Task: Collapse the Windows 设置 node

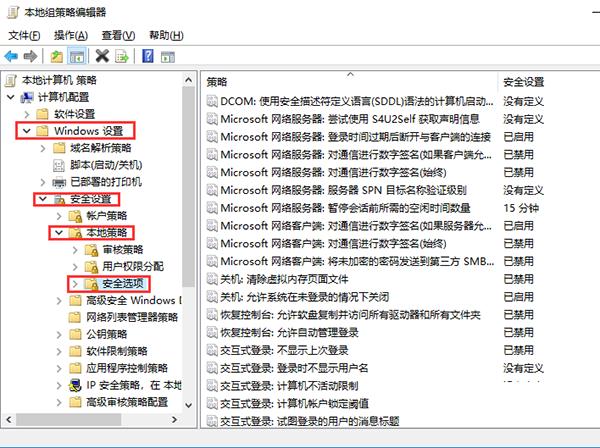Action: 26,131
